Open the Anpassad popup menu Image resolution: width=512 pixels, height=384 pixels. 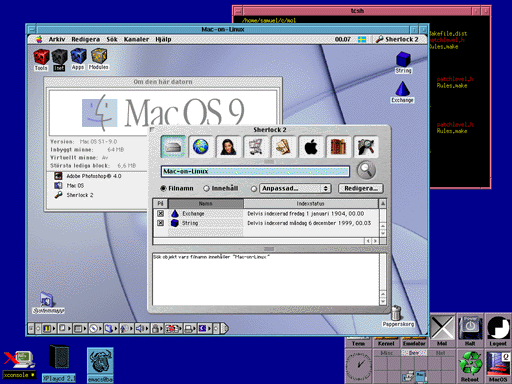coord(295,188)
